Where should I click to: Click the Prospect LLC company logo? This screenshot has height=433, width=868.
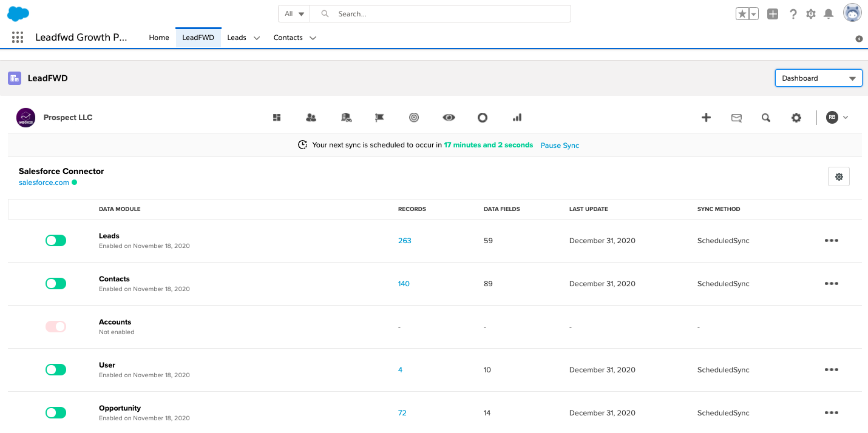(25, 118)
